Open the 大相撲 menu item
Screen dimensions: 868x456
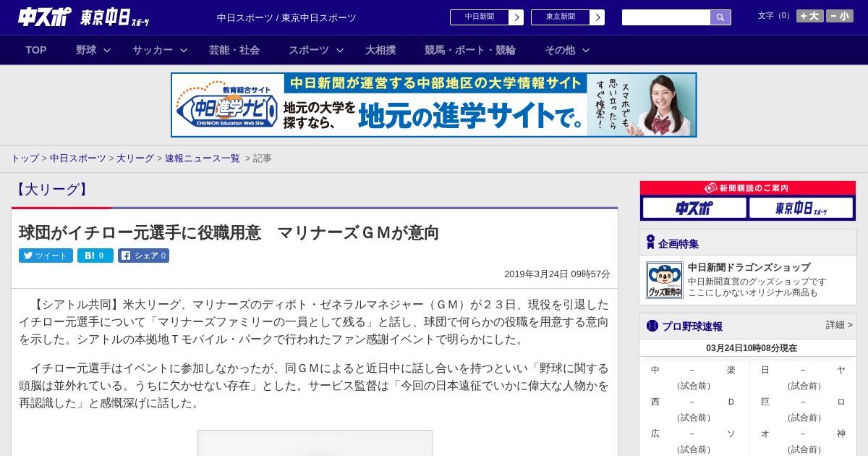click(380, 50)
